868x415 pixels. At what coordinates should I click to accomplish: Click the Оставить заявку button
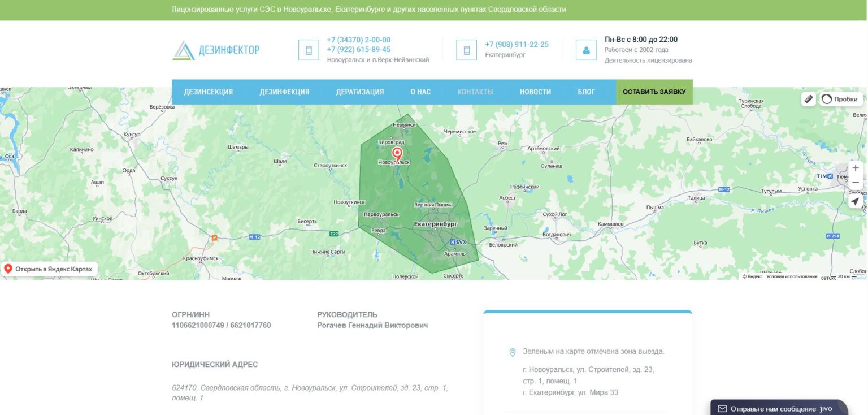click(654, 92)
